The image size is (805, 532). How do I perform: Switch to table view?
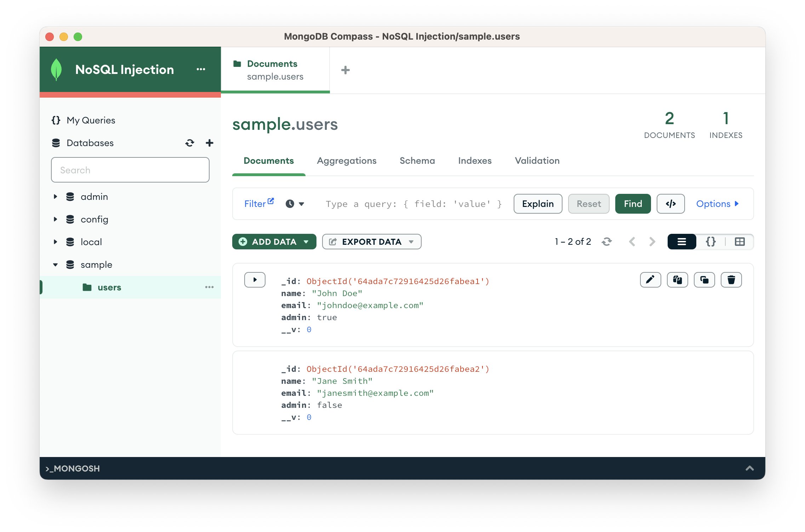[740, 242]
